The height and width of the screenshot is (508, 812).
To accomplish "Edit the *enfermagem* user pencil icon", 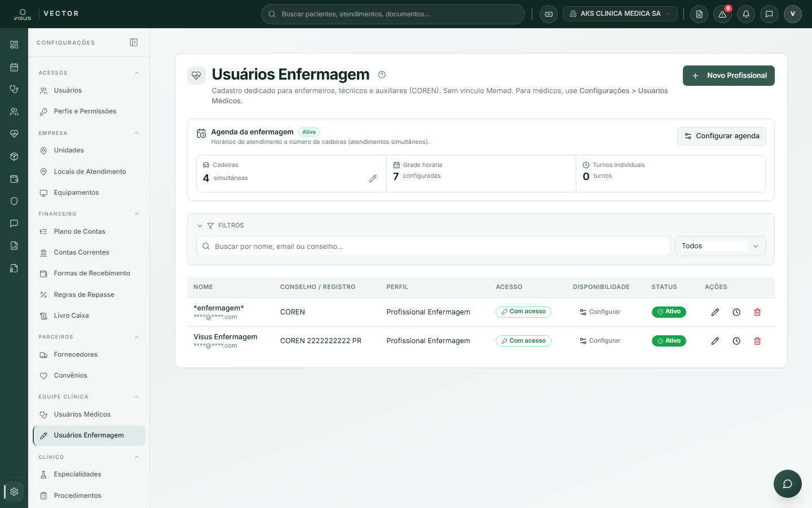I will tap(715, 312).
